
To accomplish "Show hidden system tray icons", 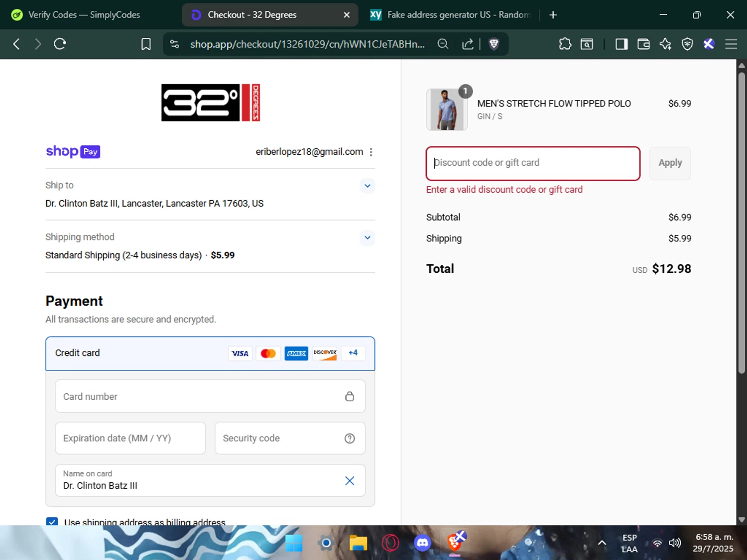I will (602, 543).
